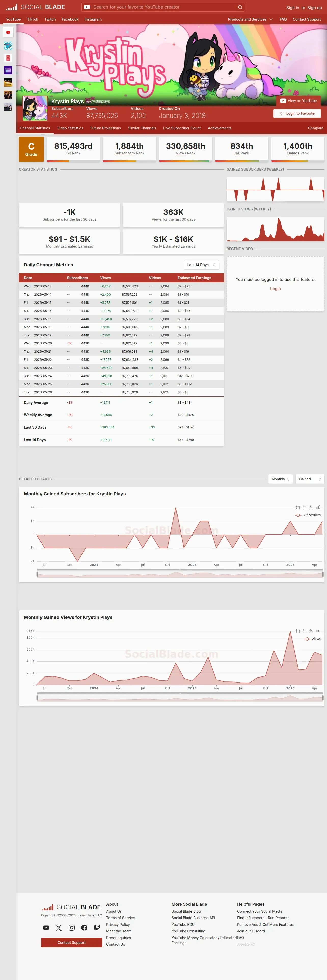This screenshot has height=980, width=327.
Task: Toggle the Views legend series on the chart
Action: [x=312, y=639]
